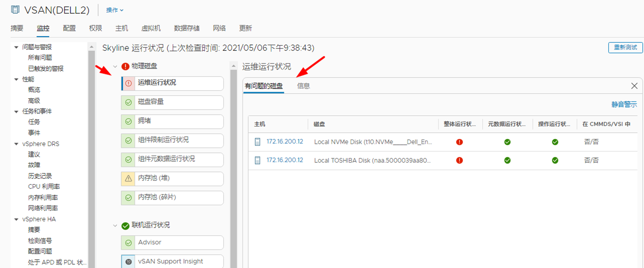Select 已触发的警报 in the sidebar
644x268 pixels.
click(46, 68)
